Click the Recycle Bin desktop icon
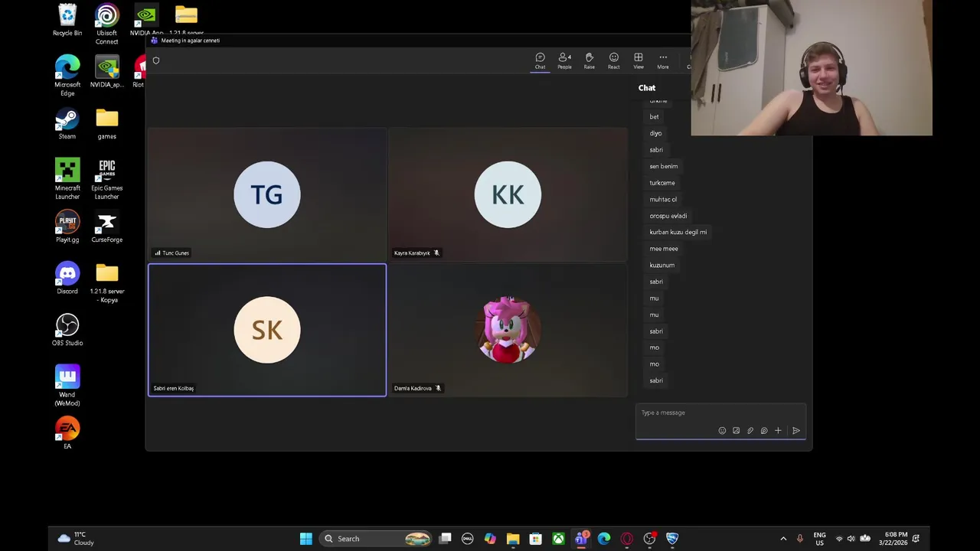Viewport: 980px width, 551px height. pos(67,21)
